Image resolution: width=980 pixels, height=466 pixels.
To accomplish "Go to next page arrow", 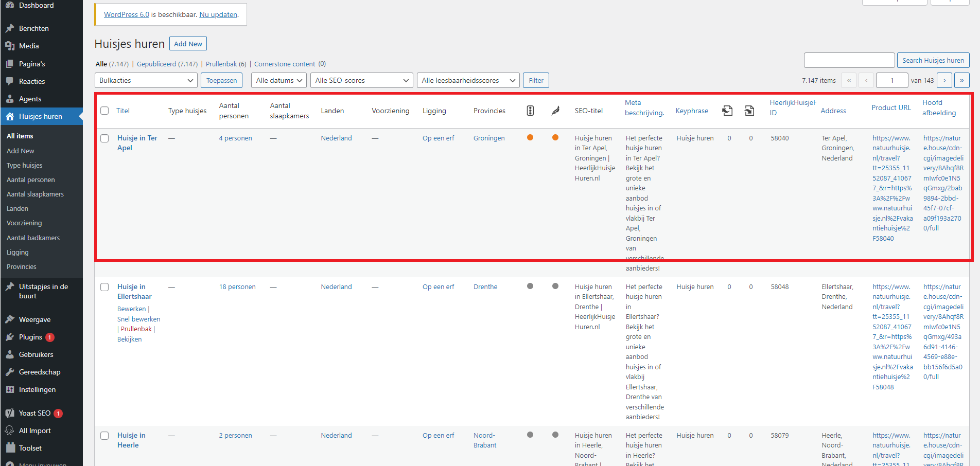I will (944, 80).
